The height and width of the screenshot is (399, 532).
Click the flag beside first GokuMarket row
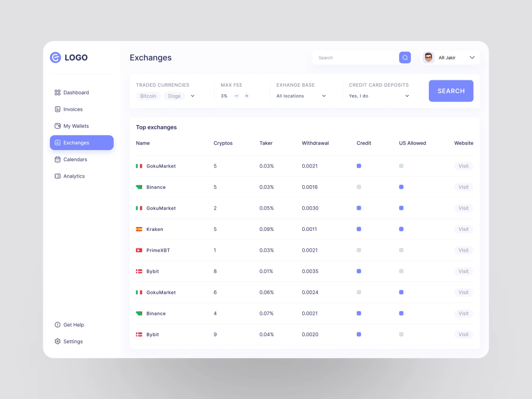click(x=139, y=166)
